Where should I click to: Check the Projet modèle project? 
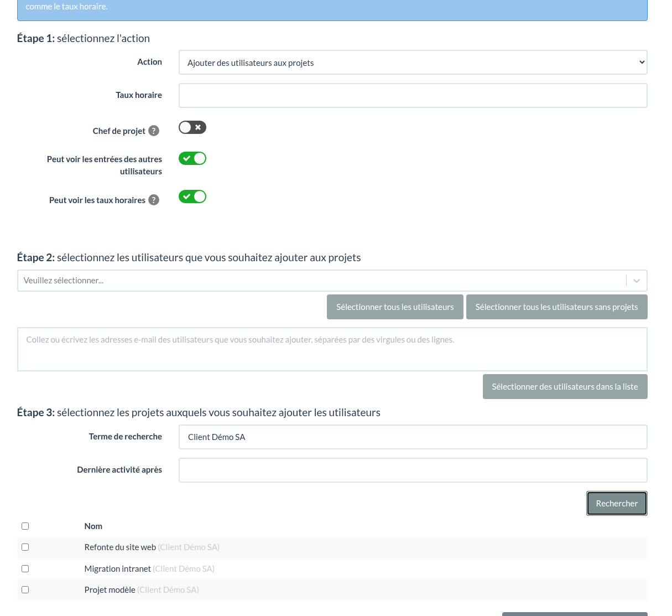(x=25, y=589)
